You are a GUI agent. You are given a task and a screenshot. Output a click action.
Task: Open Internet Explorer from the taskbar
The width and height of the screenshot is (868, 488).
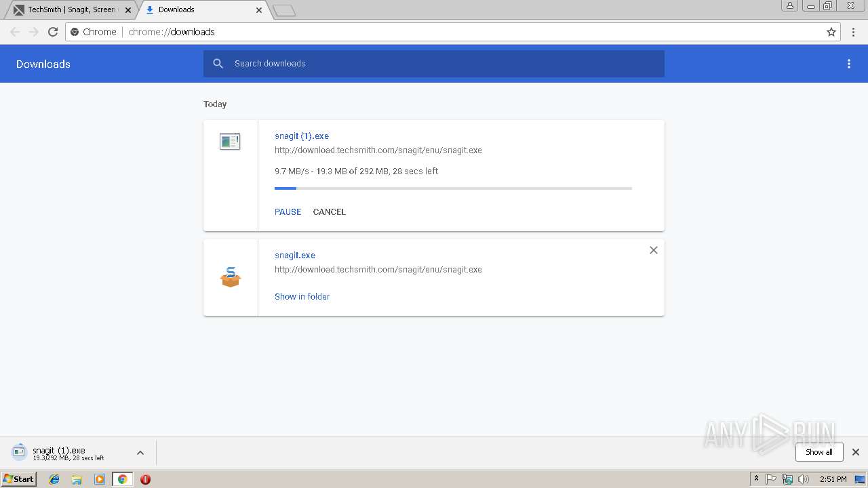54,479
